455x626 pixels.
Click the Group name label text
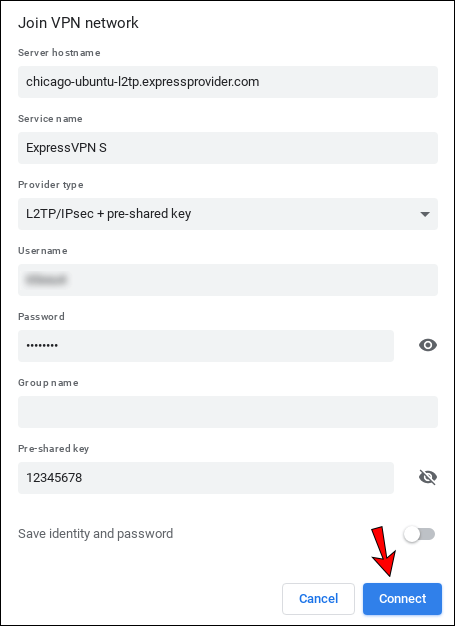pyautogui.click(x=48, y=383)
